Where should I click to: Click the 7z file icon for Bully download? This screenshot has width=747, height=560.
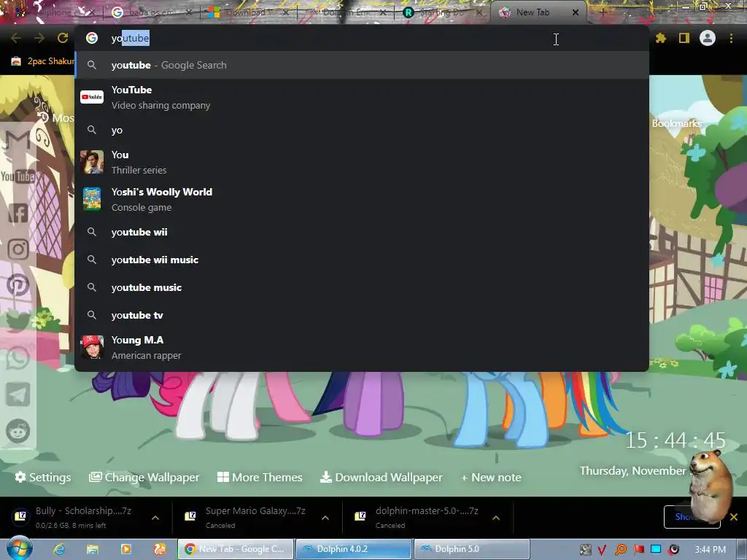tap(20, 516)
